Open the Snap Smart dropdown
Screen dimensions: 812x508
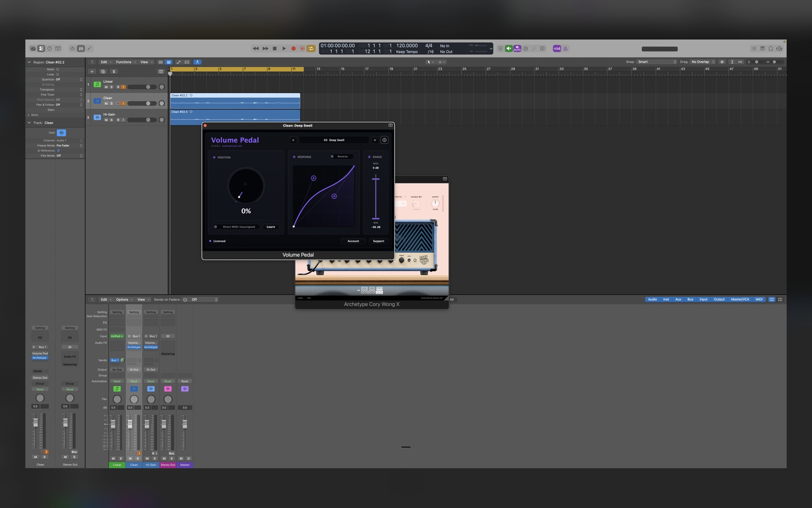click(657, 62)
